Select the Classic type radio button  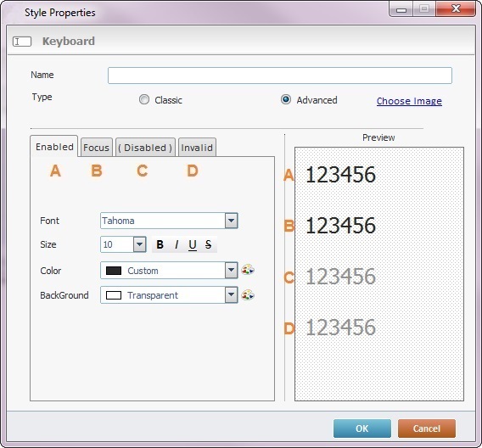pos(144,99)
